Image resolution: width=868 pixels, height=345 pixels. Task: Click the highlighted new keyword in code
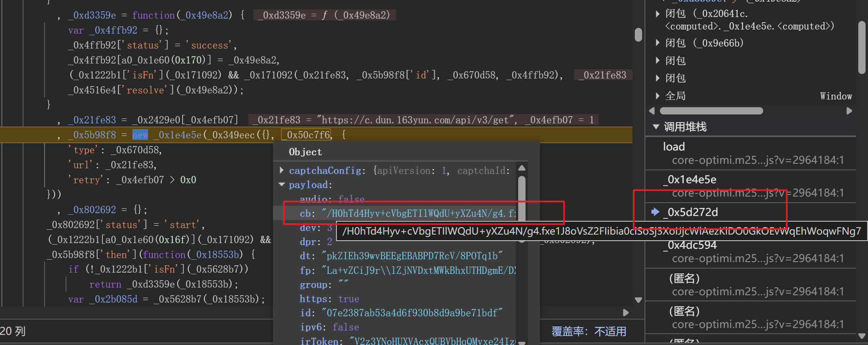pos(140,135)
